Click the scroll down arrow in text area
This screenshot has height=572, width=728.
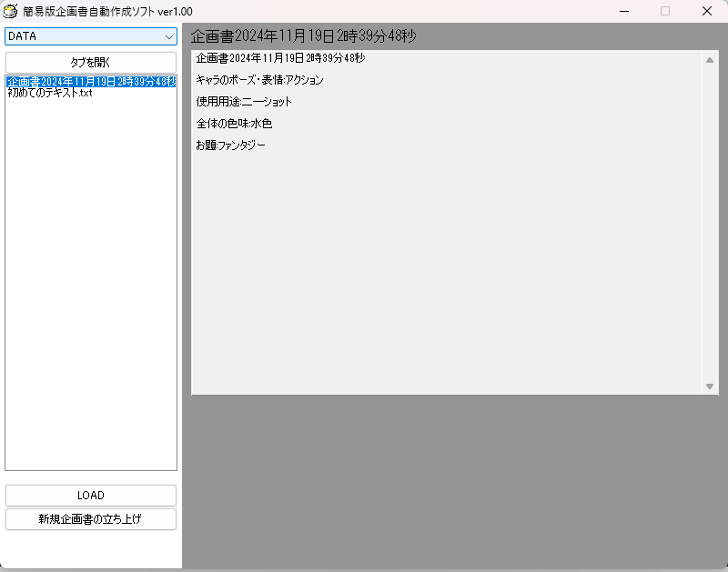click(710, 386)
